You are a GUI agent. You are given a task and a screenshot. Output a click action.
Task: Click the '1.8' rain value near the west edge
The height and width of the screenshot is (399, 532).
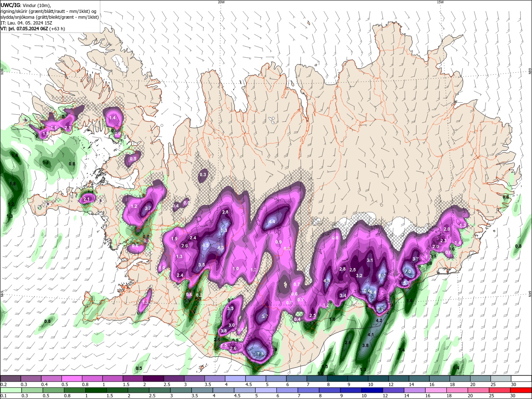point(12,184)
